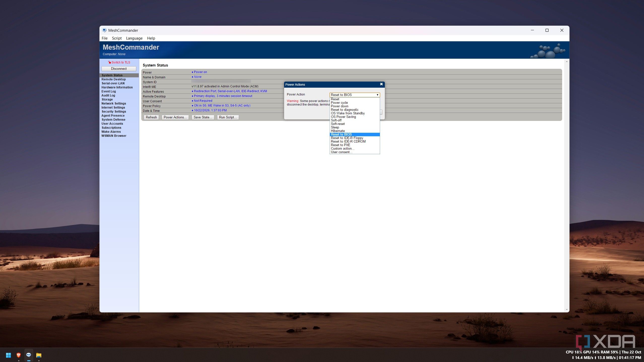Choose Custom action... entry

[354, 148]
